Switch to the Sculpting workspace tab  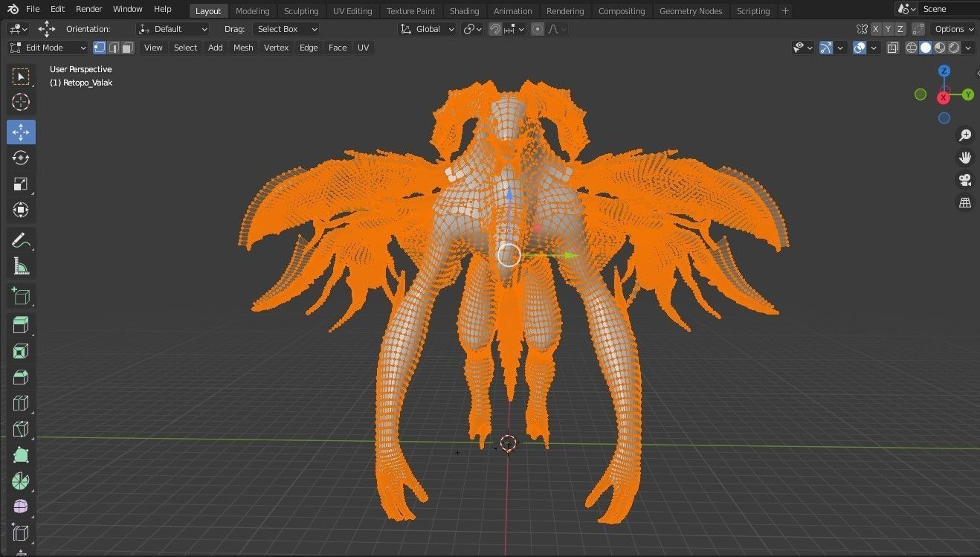point(301,11)
